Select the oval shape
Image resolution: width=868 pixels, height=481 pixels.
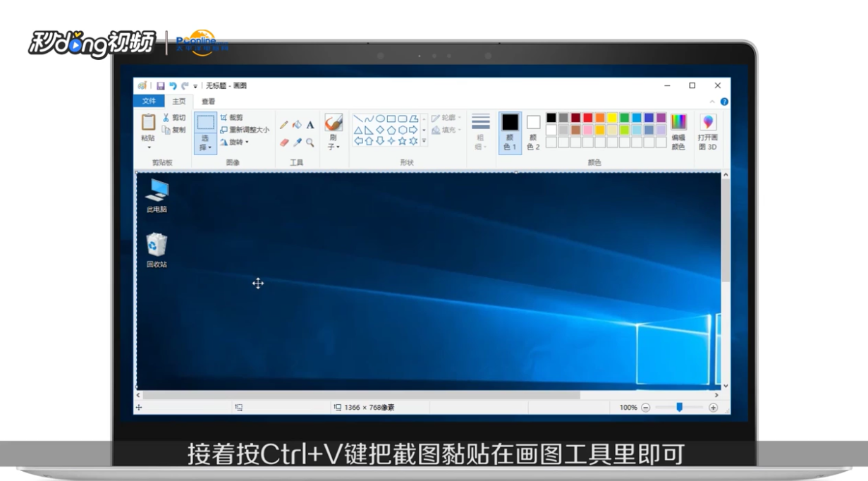(x=380, y=118)
